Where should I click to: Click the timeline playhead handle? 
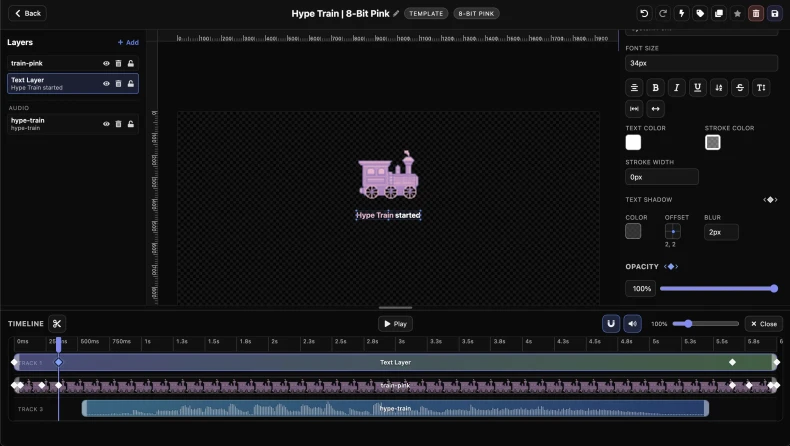tap(58, 344)
